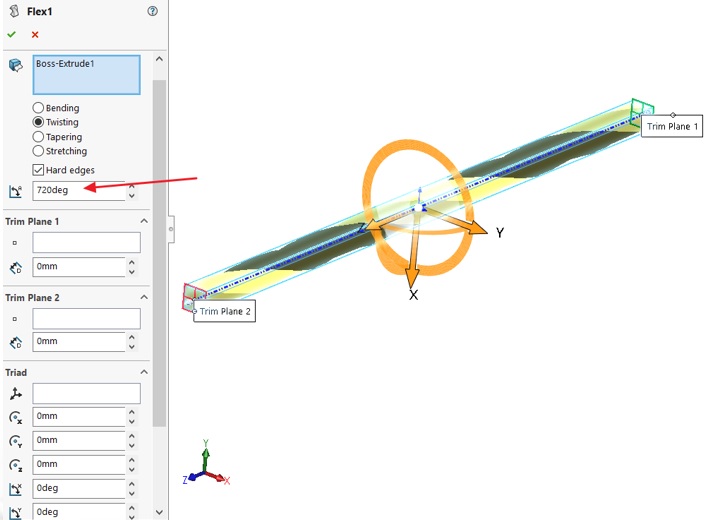This screenshot has width=714, height=520.
Task: Click the Y rotation angle 0deg field
Action: pyautogui.click(x=79, y=512)
